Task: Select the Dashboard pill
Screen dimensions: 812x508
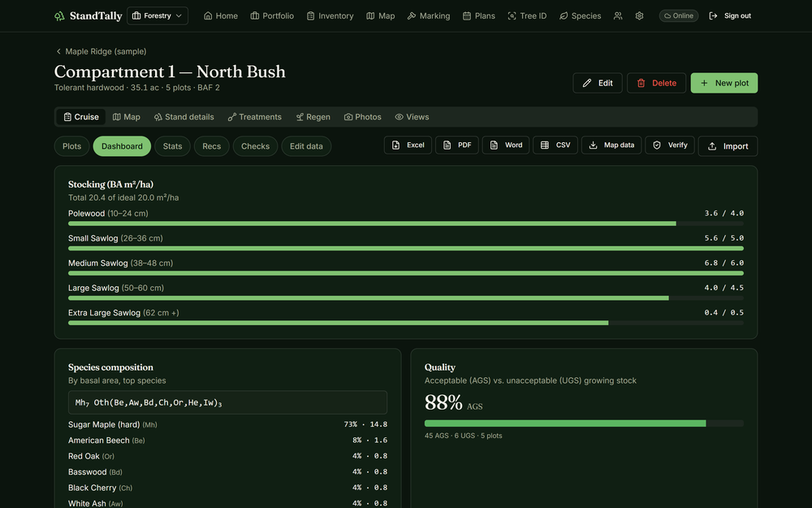Action: point(122,146)
